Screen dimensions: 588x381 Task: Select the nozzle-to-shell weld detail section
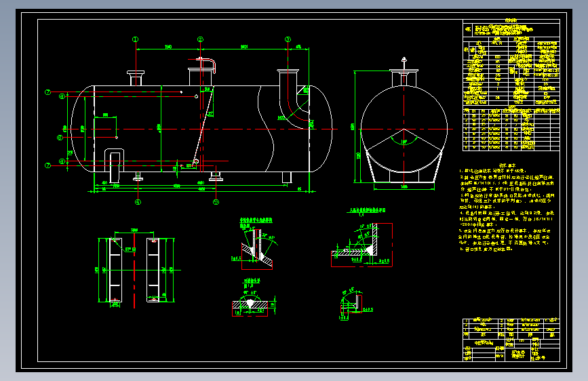click(257, 249)
